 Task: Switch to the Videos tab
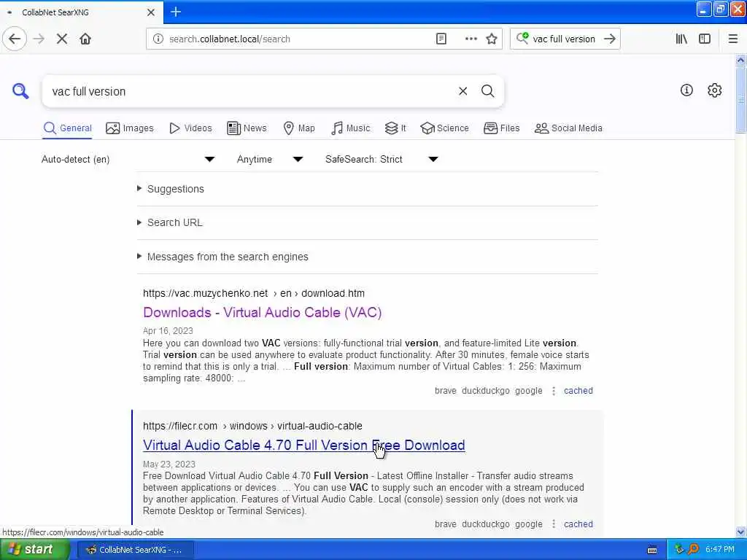(x=190, y=128)
